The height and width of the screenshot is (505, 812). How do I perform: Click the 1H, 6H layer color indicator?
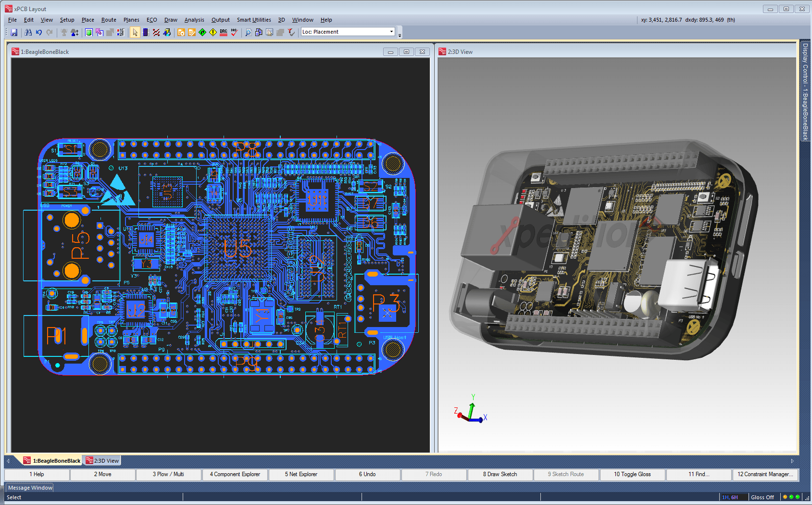[730, 497]
